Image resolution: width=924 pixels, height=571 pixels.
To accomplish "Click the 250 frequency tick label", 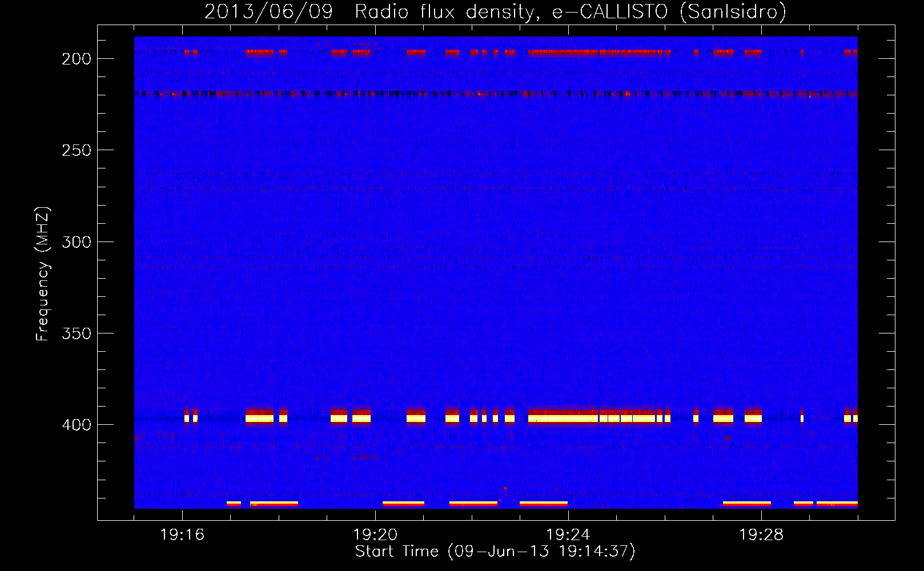I will click(77, 150).
